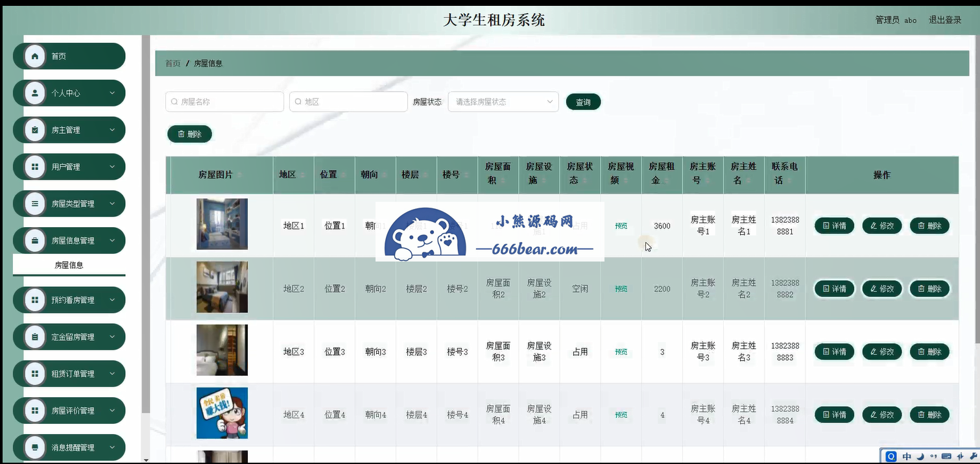Click the 地区 search field
Screen dimensions: 980x464
tap(348, 102)
